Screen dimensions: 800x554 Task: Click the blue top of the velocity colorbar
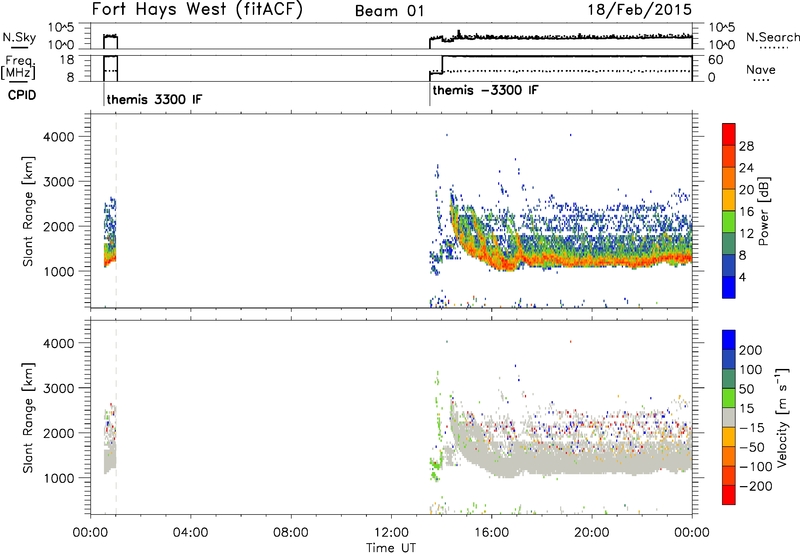(729, 339)
